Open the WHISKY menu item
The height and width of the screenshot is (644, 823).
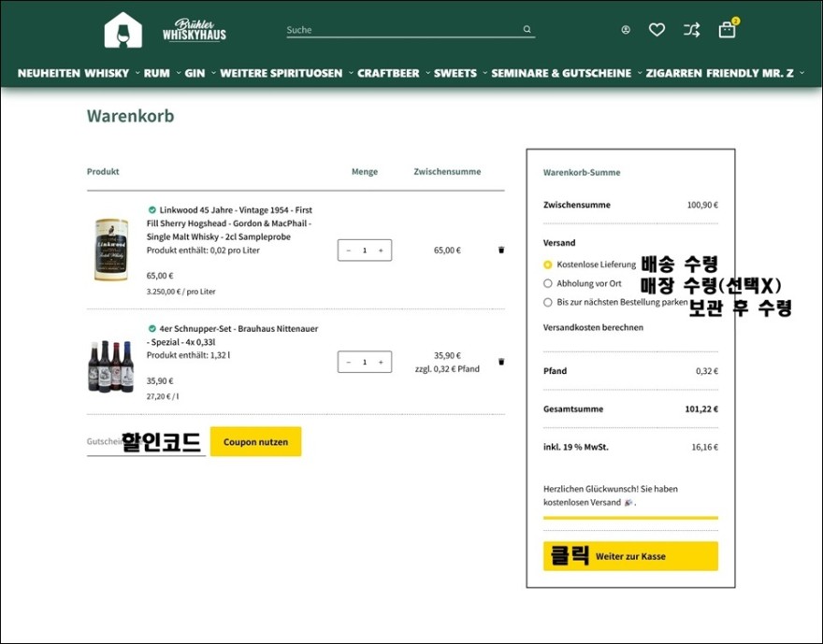(x=107, y=73)
